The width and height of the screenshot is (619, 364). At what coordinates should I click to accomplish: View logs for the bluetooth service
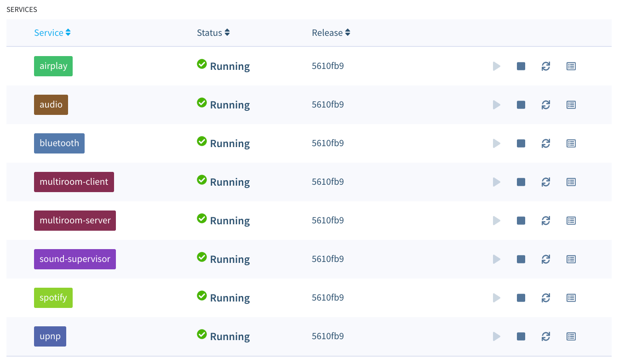(x=571, y=143)
